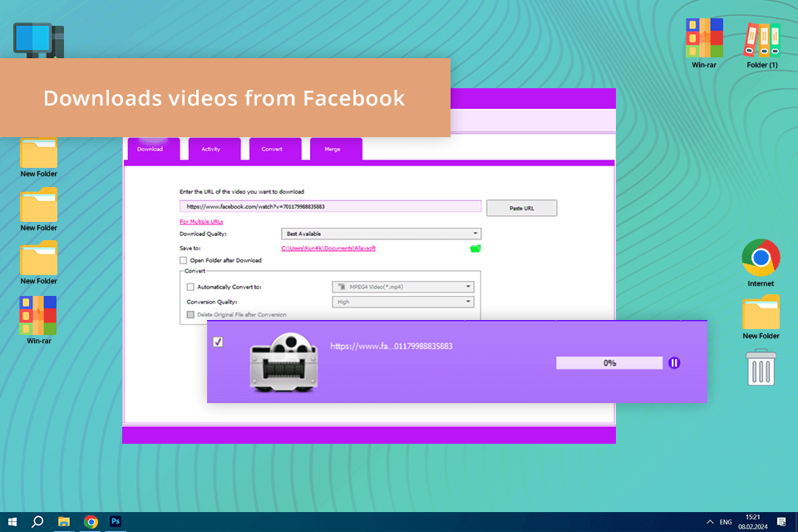Open the lowest New Folder in the left column
Viewport: 798px width, 532px height.
(x=39, y=259)
